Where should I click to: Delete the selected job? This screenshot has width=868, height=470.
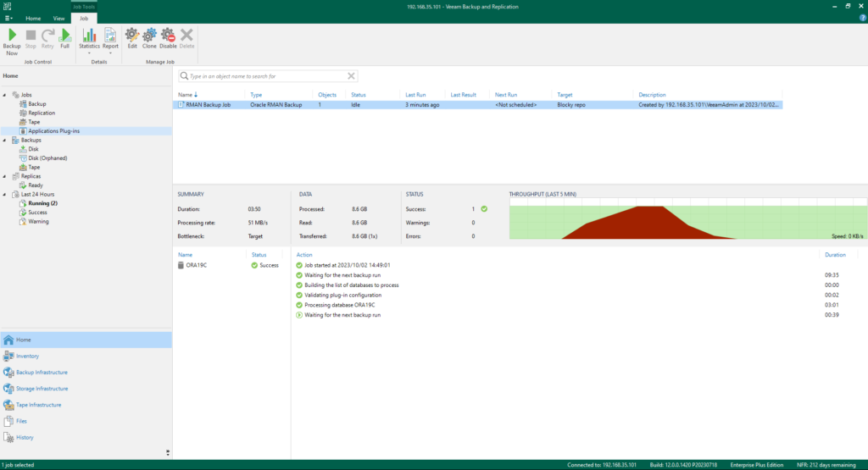pyautogui.click(x=187, y=39)
